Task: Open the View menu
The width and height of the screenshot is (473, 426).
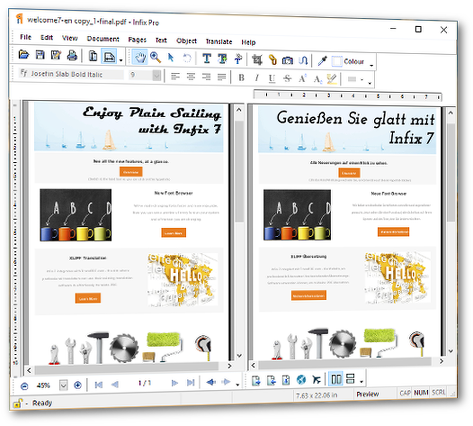Action: pyautogui.click(x=70, y=38)
